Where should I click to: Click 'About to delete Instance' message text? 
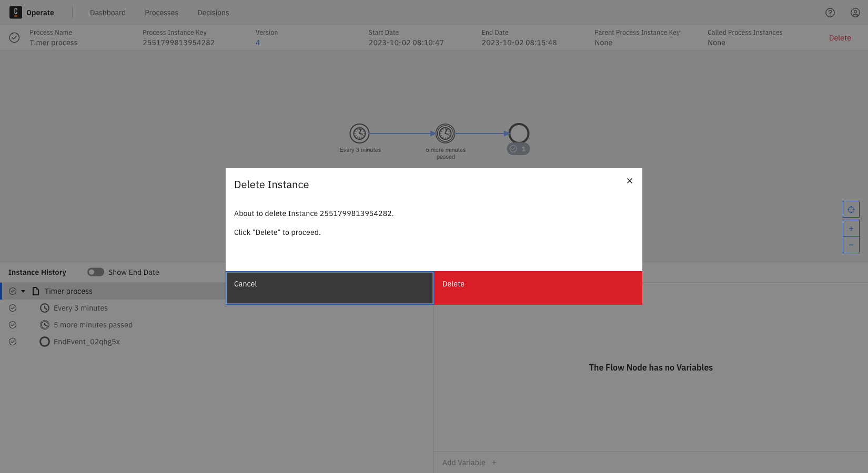314,213
